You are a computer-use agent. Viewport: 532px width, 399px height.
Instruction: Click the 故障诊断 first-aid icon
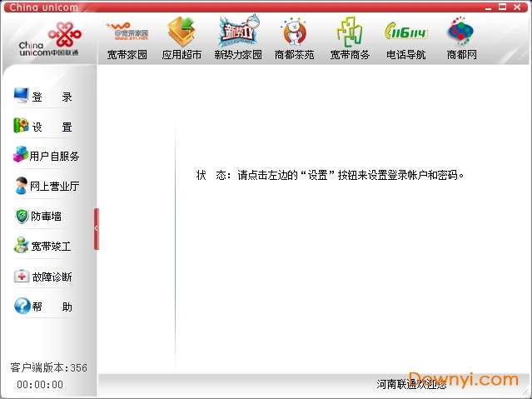[x=22, y=276]
